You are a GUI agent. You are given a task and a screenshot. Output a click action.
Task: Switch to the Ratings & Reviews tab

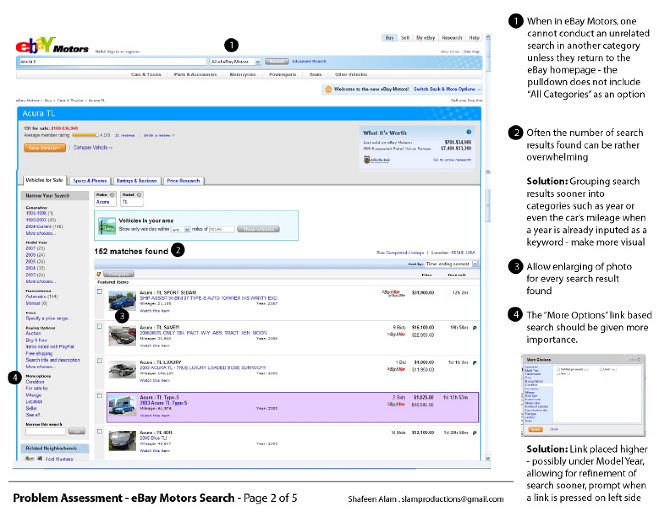click(x=137, y=181)
